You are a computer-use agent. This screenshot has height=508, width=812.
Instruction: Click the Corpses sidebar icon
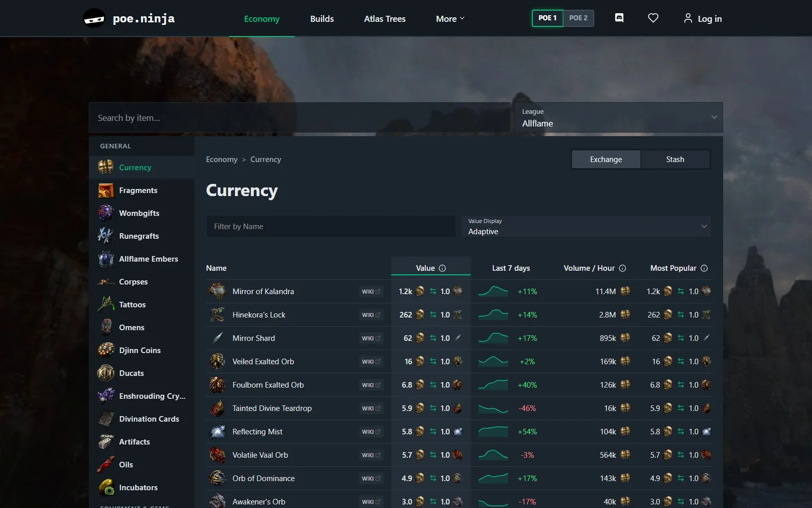[106, 281]
